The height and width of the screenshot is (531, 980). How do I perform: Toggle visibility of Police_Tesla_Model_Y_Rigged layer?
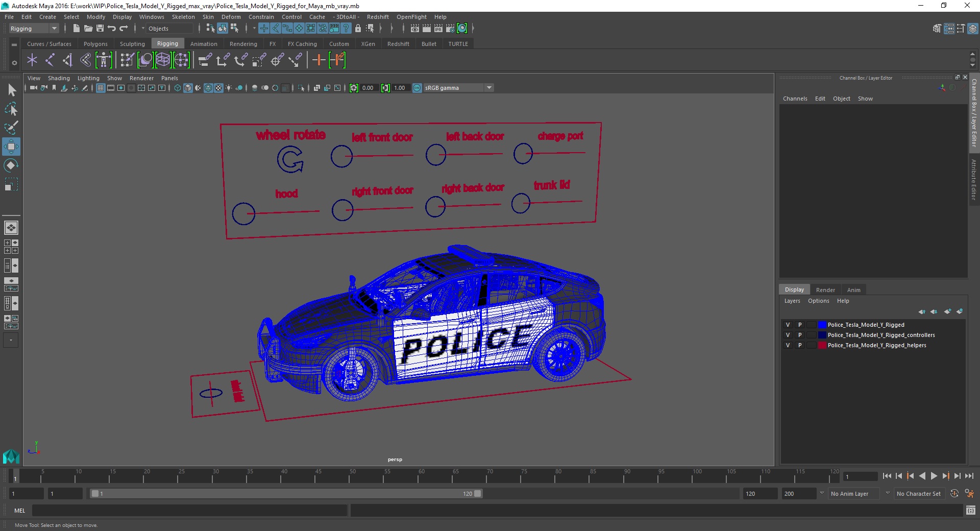tap(788, 325)
